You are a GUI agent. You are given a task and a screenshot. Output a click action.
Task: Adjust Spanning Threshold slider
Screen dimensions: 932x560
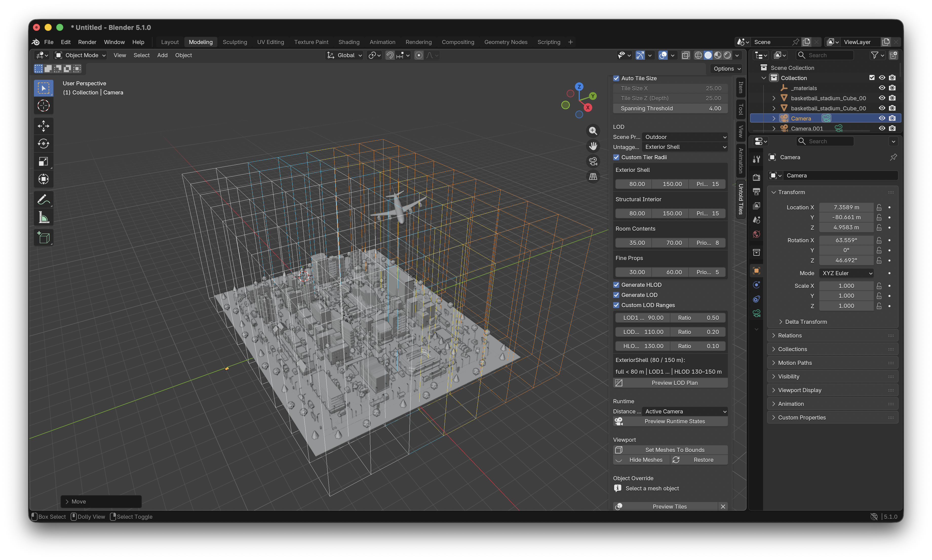coord(670,108)
